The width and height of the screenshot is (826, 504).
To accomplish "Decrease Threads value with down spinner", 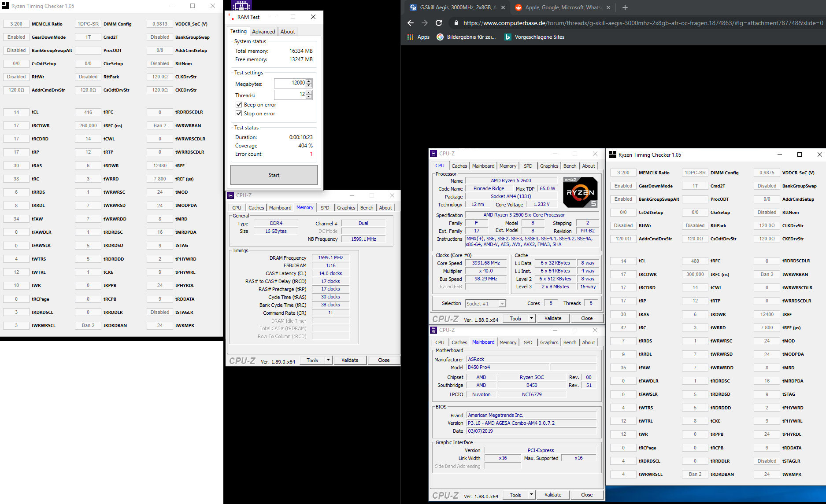I will pos(309,96).
